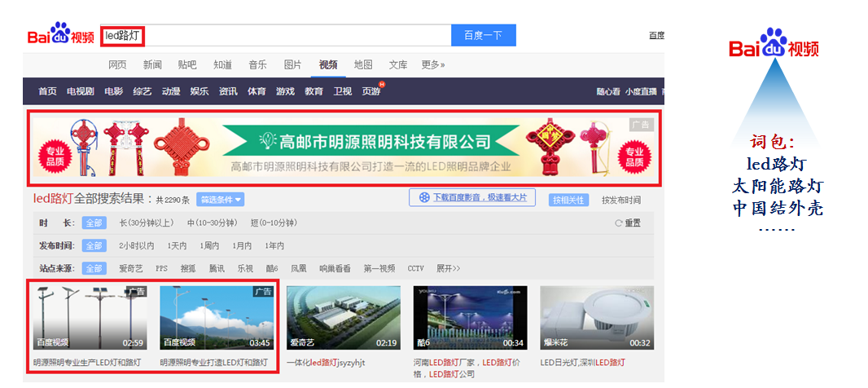This screenshot has height=388, width=868.
Task: Filter duration by 中(10-30分钟)
Action: pyautogui.click(x=212, y=223)
